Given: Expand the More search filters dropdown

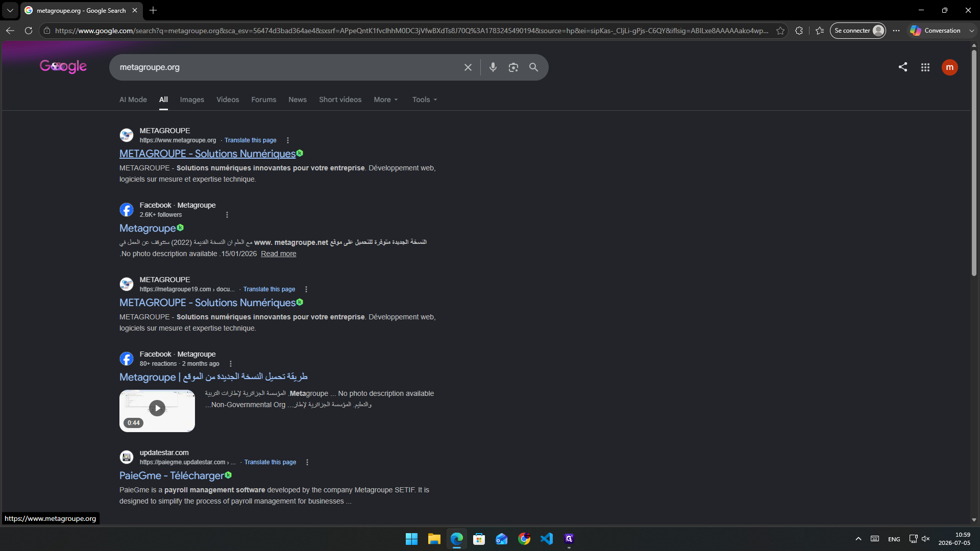Looking at the screenshot, I should click(x=385, y=99).
